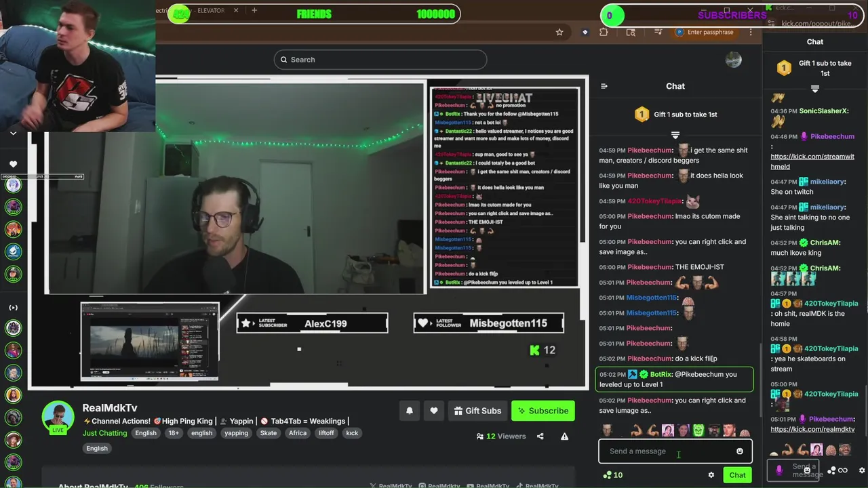Click the first ChrisAM username in popout chat
Image resolution: width=868 pixels, height=488 pixels.
point(825,243)
